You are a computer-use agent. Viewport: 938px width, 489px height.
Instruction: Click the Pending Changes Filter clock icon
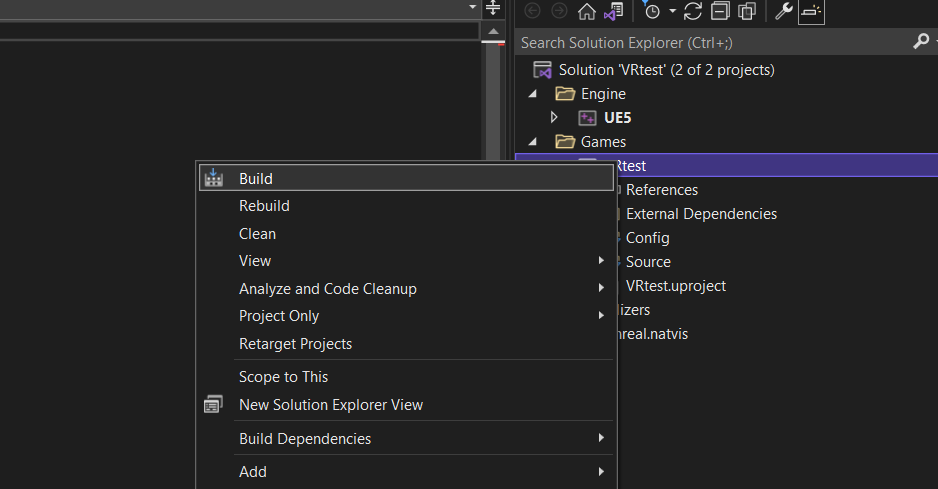pos(652,11)
